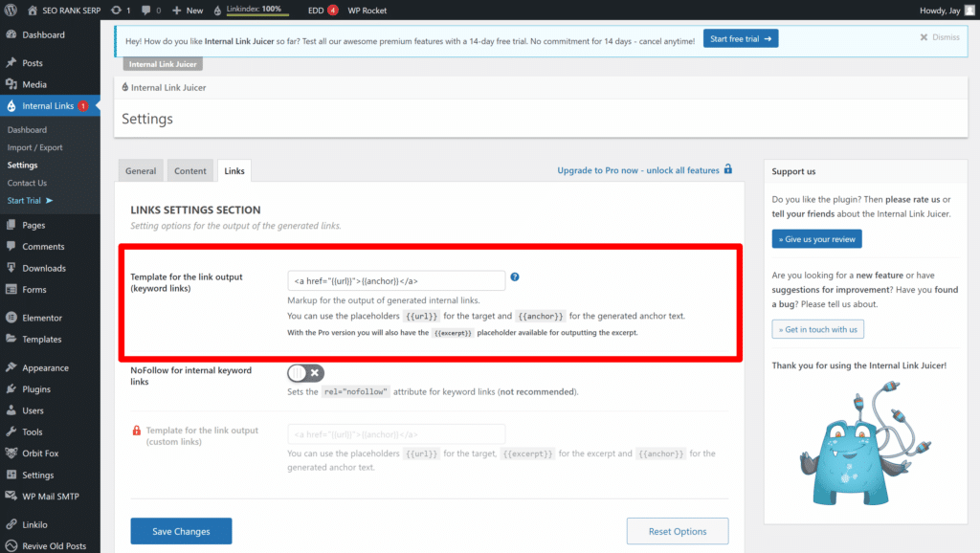Open the EDD admin bar menu
Image resolution: width=980 pixels, height=553 pixels.
(x=323, y=10)
